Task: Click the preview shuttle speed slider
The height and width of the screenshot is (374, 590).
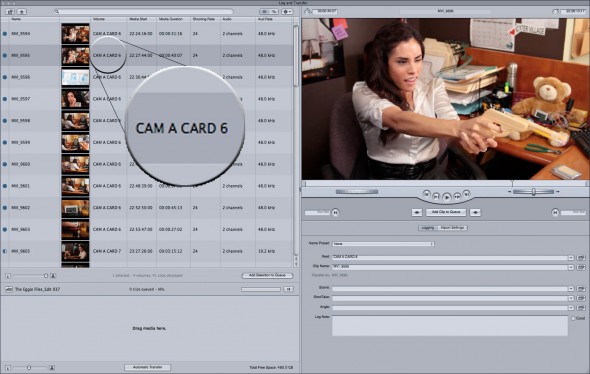Action: [533, 192]
